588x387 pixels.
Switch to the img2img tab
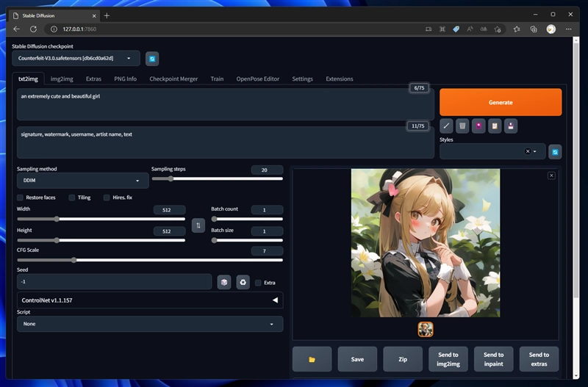(x=62, y=79)
